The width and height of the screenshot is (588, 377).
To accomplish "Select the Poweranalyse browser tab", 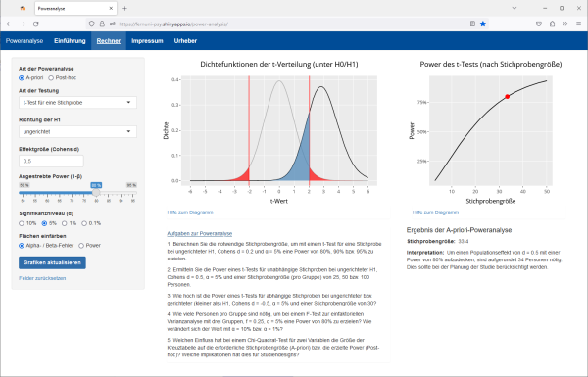I will click(75, 8).
